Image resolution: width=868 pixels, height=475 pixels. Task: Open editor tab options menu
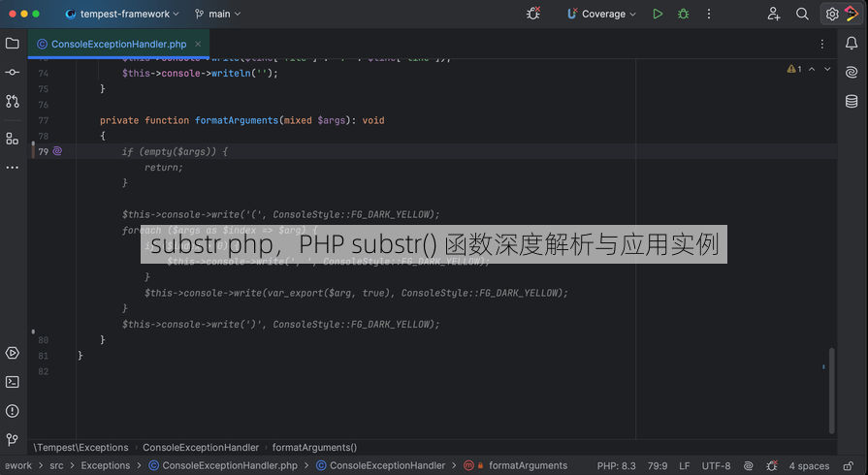[822, 44]
